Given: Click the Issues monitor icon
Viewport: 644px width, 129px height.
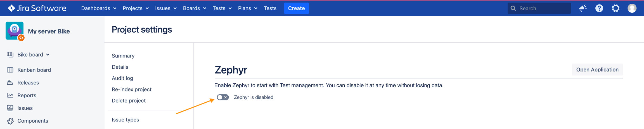Looking at the screenshot, I should (10, 108).
